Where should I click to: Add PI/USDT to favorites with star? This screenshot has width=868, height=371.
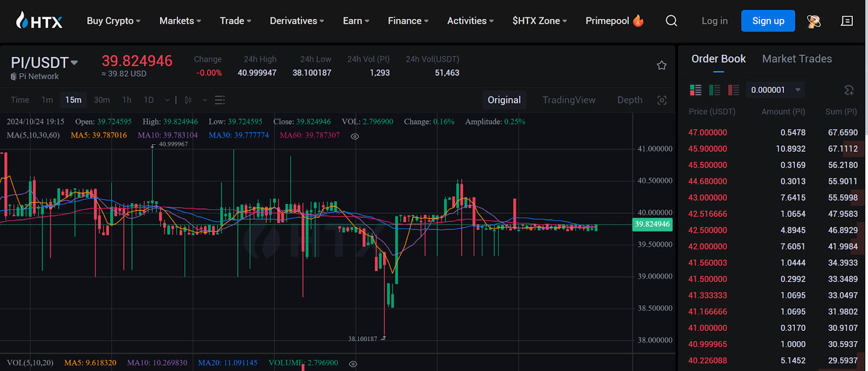661,66
